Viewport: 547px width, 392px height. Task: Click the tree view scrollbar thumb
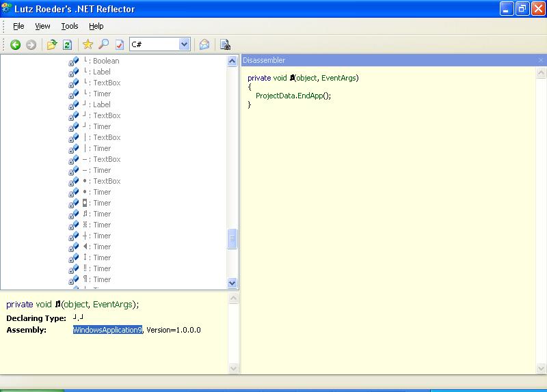tap(232, 239)
